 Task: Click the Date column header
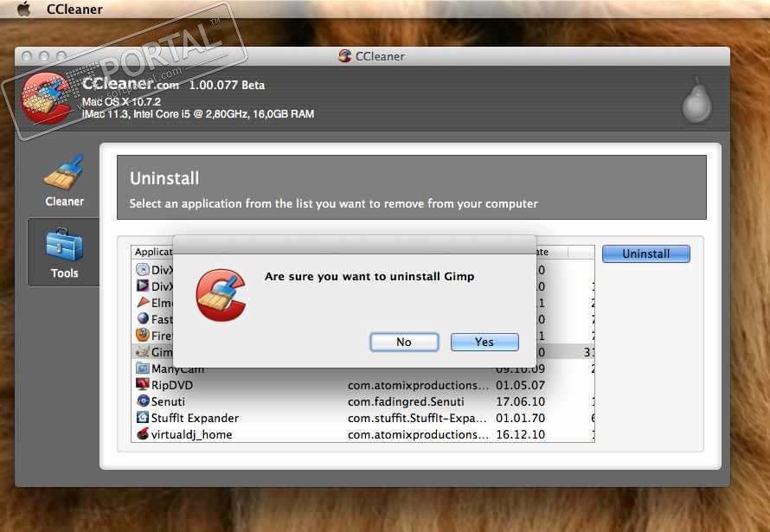552,252
